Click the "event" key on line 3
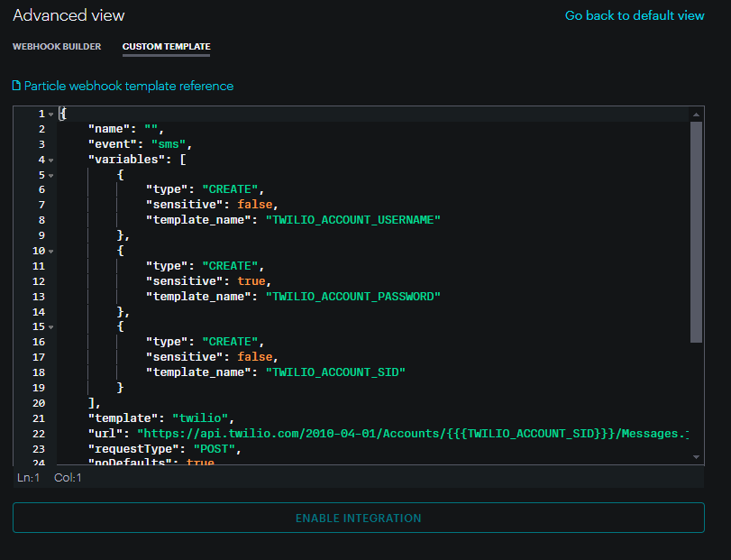Screen dimensions: 731x560 [x=113, y=144]
